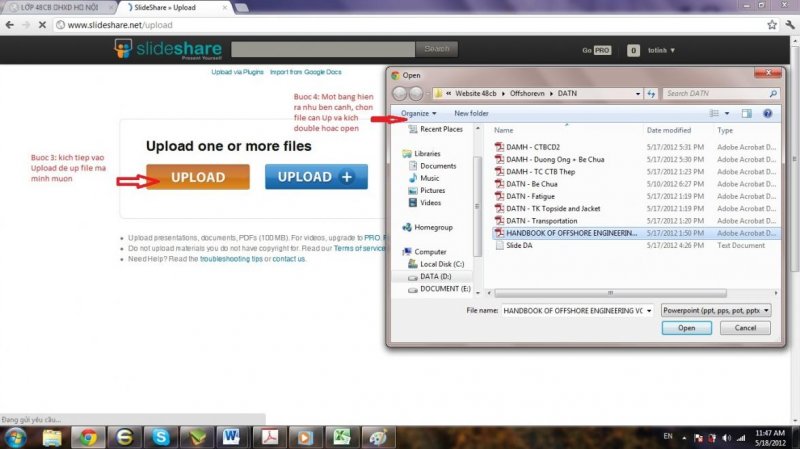Click SlideShare search input field
Viewport: 800px width, 449px height.
pyautogui.click(x=323, y=49)
